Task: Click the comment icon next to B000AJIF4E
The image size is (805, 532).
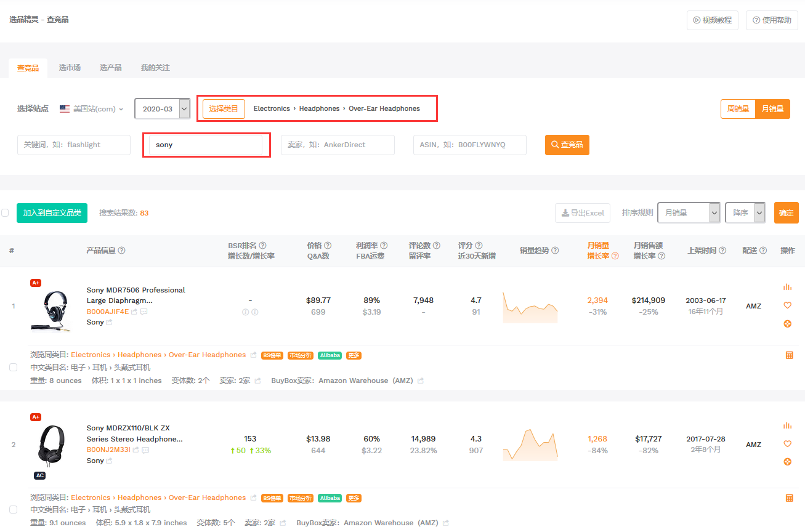Action: pos(144,312)
